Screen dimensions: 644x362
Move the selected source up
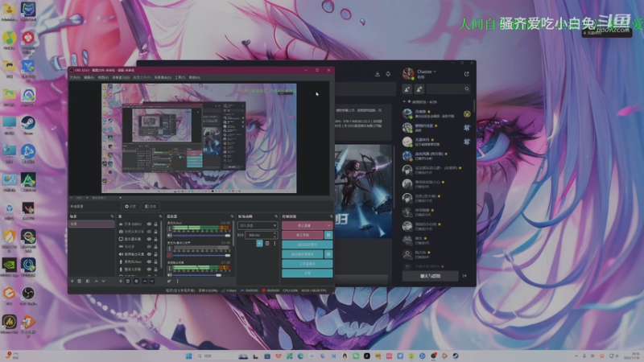145,281
